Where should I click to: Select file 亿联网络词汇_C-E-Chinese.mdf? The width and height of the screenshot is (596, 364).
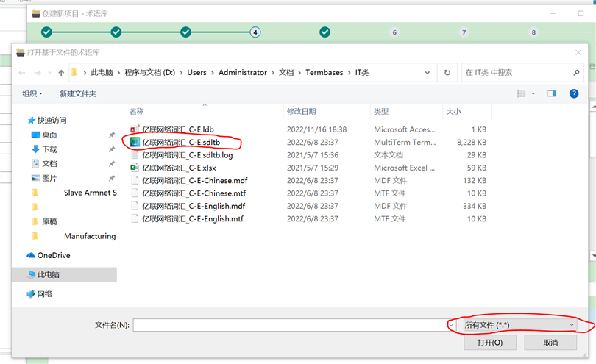click(x=195, y=180)
